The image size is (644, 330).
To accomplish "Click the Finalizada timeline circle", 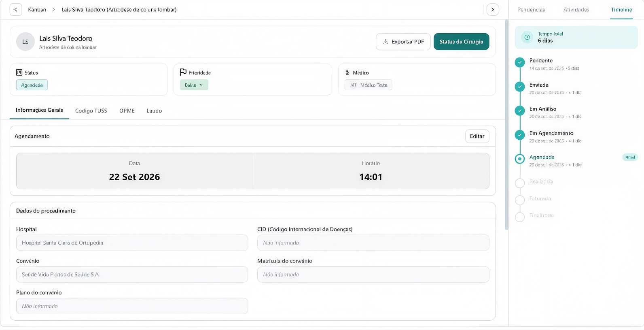I will pyautogui.click(x=520, y=217).
